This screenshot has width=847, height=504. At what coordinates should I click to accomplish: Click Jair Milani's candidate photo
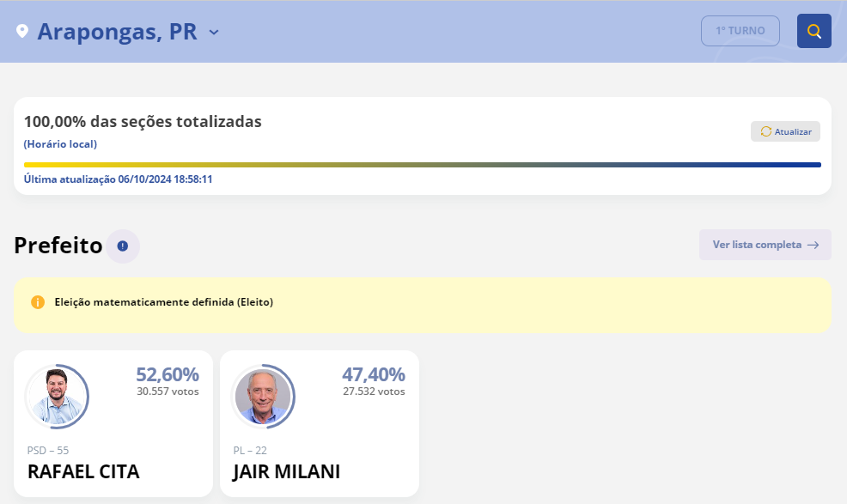pos(263,397)
